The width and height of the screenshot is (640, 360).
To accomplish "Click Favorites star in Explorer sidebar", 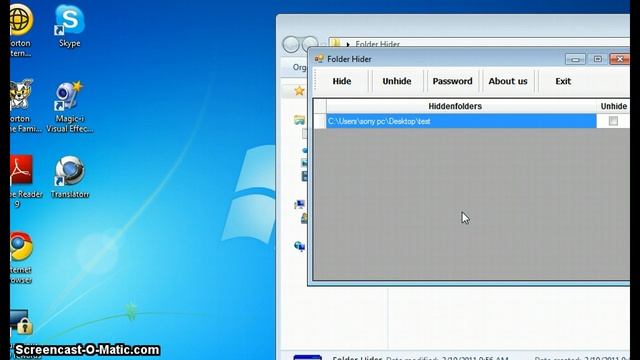I will click(x=299, y=91).
